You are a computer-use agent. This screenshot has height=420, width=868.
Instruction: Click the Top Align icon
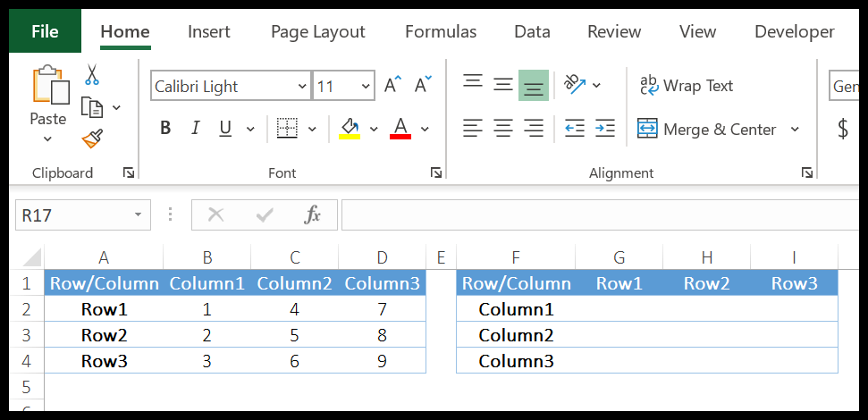pyautogui.click(x=473, y=82)
